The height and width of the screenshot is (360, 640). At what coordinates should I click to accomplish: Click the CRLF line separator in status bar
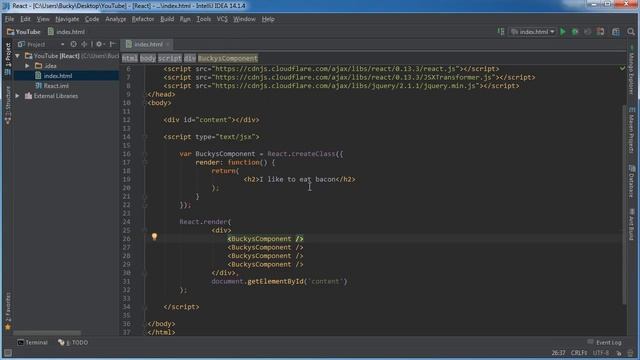coord(579,353)
